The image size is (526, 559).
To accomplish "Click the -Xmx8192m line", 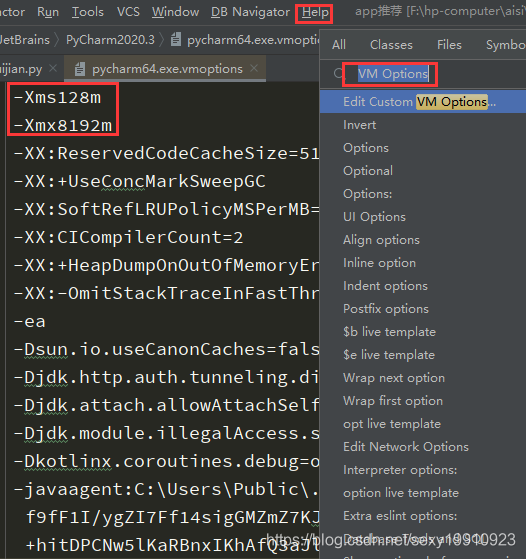I will point(63,125).
